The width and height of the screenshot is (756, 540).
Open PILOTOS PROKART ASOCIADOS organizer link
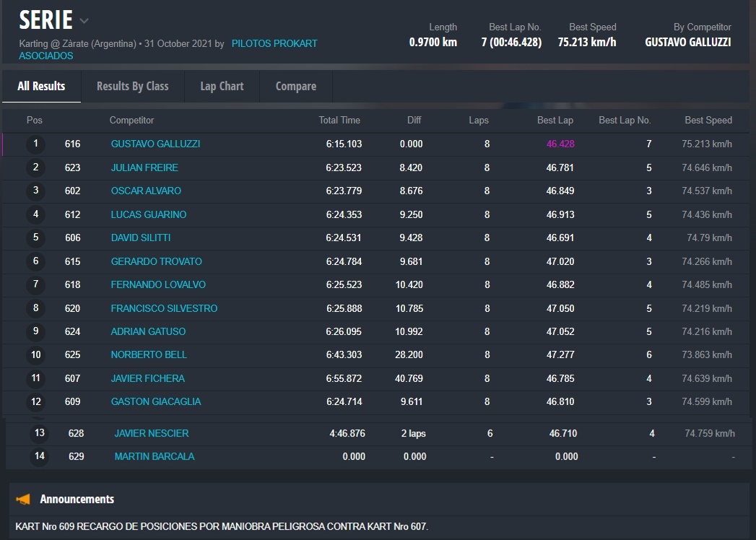(x=274, y=43)
